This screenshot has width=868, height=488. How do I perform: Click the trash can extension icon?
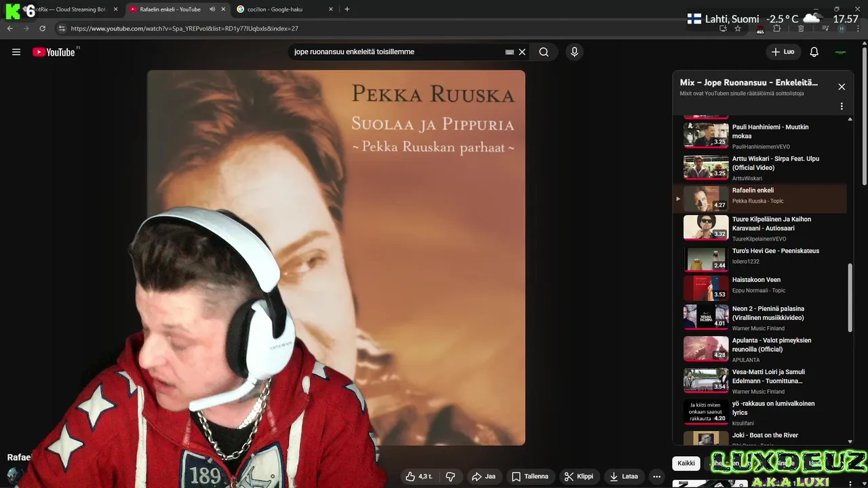(801, 28)
